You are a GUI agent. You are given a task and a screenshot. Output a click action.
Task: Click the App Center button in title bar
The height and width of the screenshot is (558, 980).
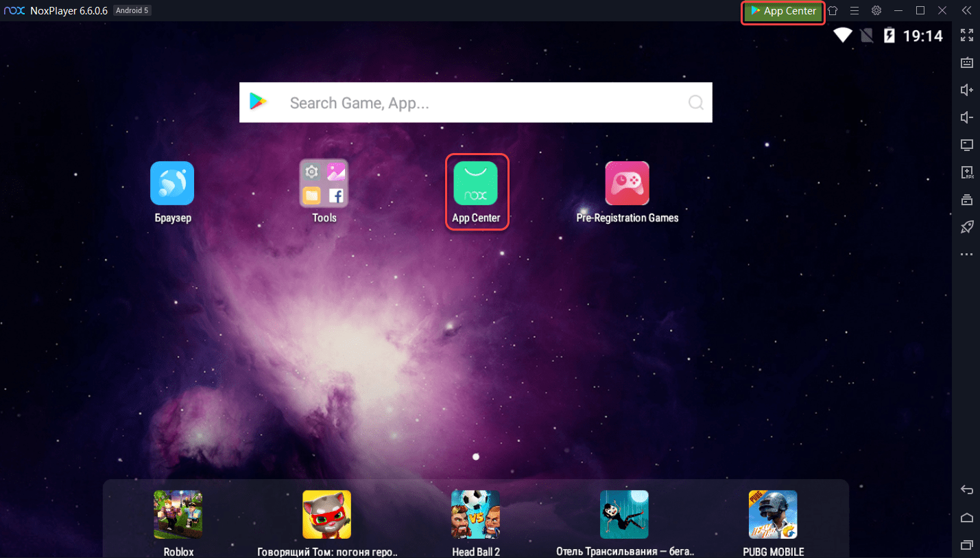[x=783, y=11]
